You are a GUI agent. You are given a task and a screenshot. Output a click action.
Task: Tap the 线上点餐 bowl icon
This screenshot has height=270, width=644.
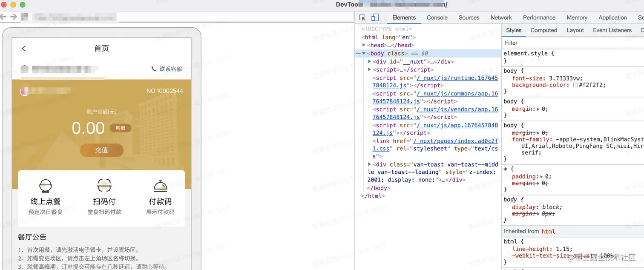(46, 186)
